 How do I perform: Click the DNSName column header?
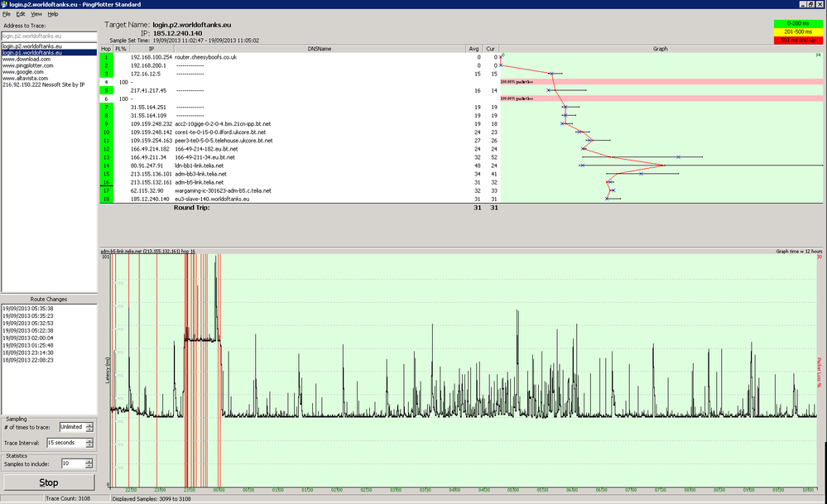[319, 49]
